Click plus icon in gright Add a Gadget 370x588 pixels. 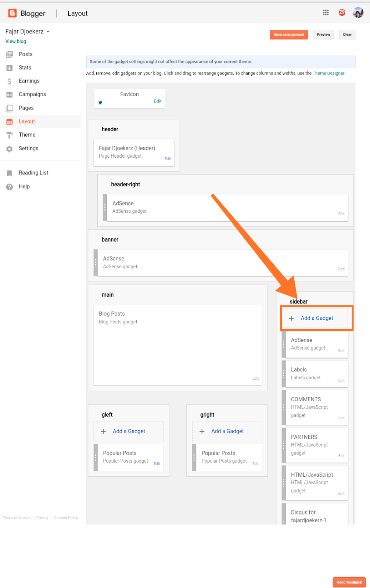pyautogui.click(x=202, y=431)
